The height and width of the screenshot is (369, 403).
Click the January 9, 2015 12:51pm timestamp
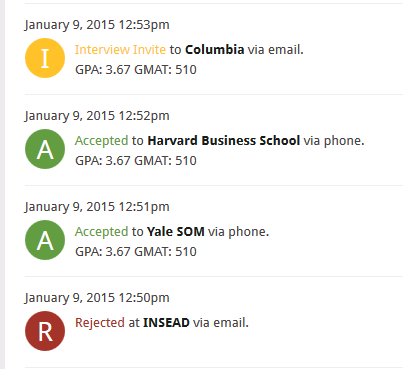[x=97, y=207]
